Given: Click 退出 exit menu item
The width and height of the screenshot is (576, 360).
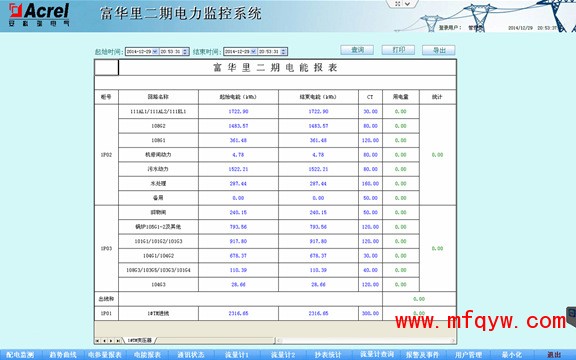Looking at the screenshot, I should pyautogui.click(x=554, y=355).
